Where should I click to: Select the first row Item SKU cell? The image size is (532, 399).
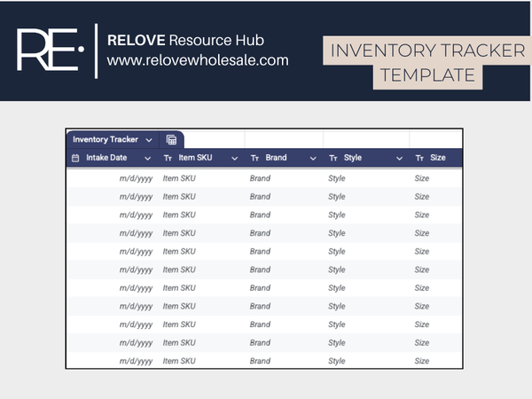pyautogui.click(x=179, y=178)
